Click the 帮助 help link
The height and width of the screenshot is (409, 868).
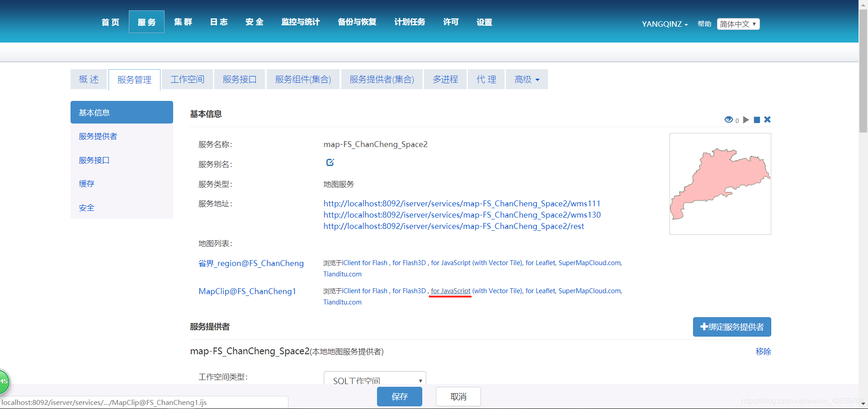click(x=704, y=24)
